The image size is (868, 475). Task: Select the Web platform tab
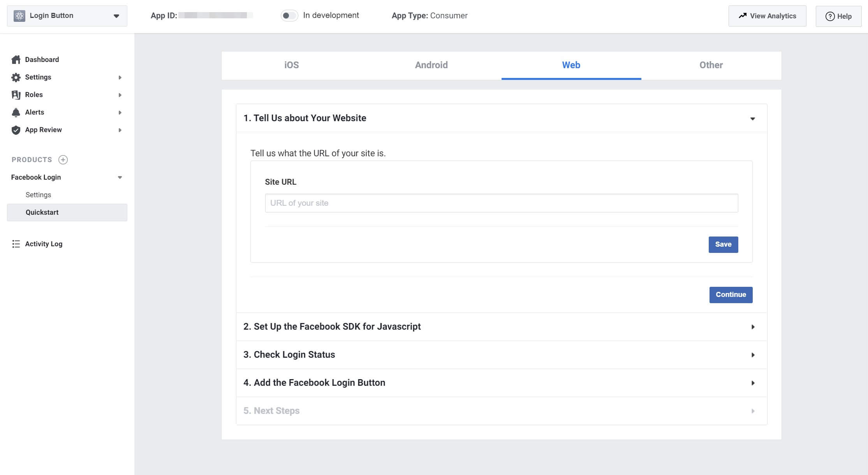pos(571,65)
